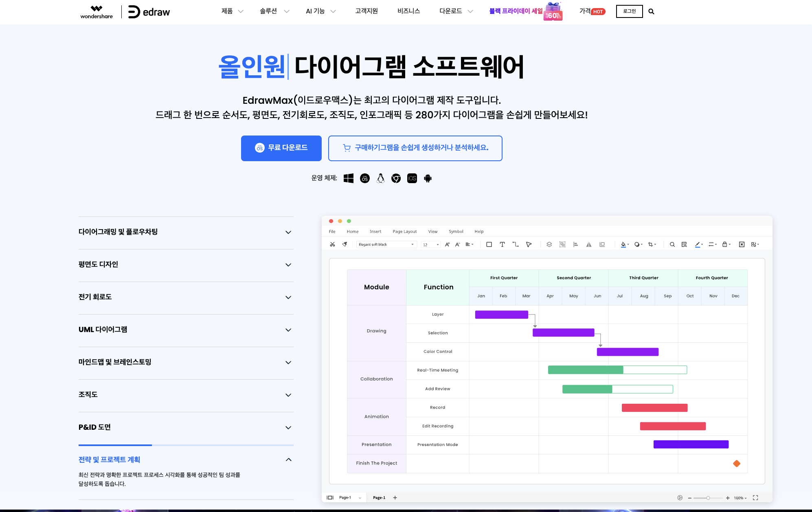Open the 솔루션 navigation menu
Screen dimensions: 812x512
[274, 11]
